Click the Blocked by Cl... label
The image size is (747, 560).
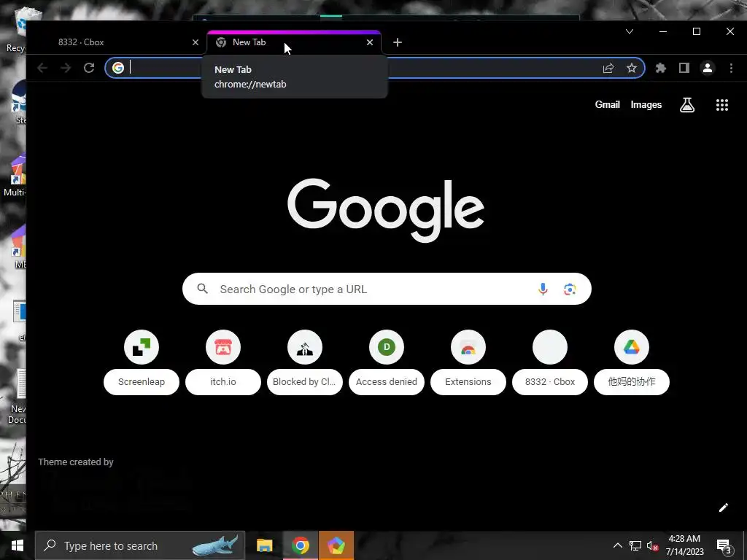point(305,382)
